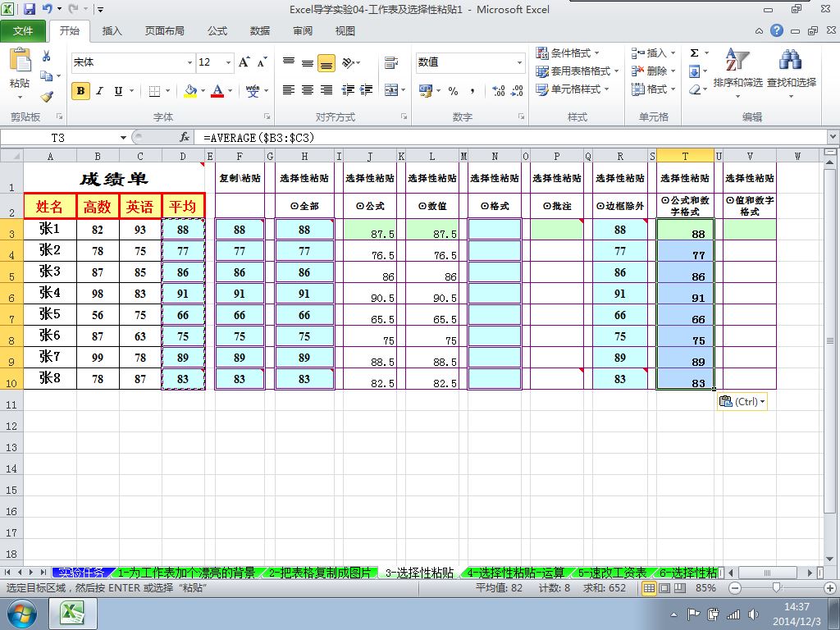Viewport: 840px width, 630px height.
Task: Click increase decimal places icon
Action: (x=498, y=91)
